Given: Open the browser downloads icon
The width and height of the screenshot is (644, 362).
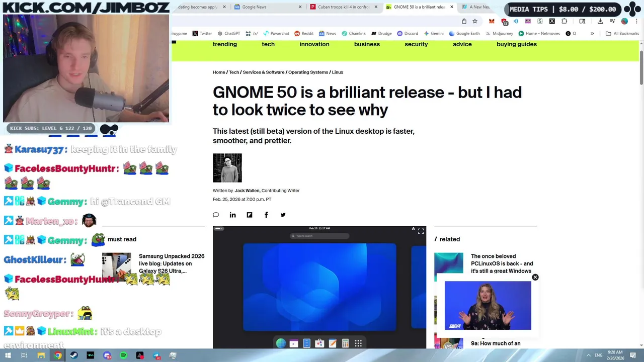Looking at the screenshot, I should pos(600,21).
